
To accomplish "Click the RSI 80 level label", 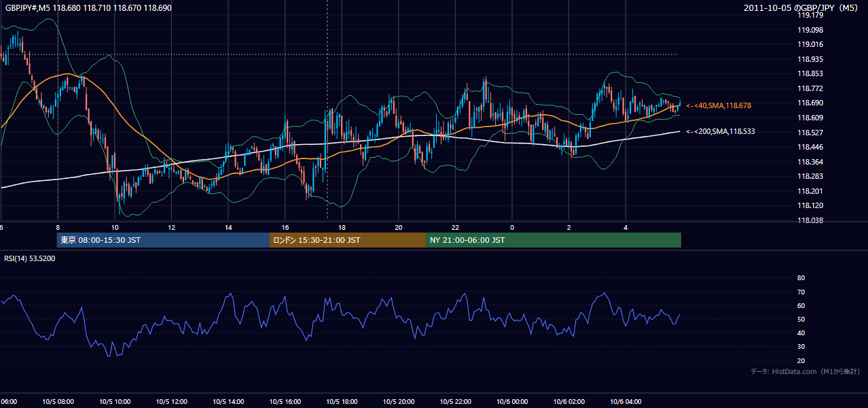I will point(801,278).
